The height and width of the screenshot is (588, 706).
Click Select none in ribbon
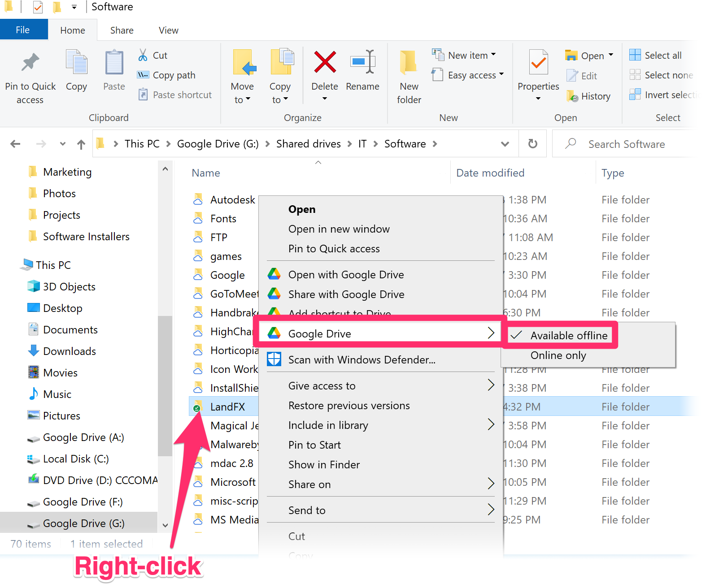[x=661, y=75]
